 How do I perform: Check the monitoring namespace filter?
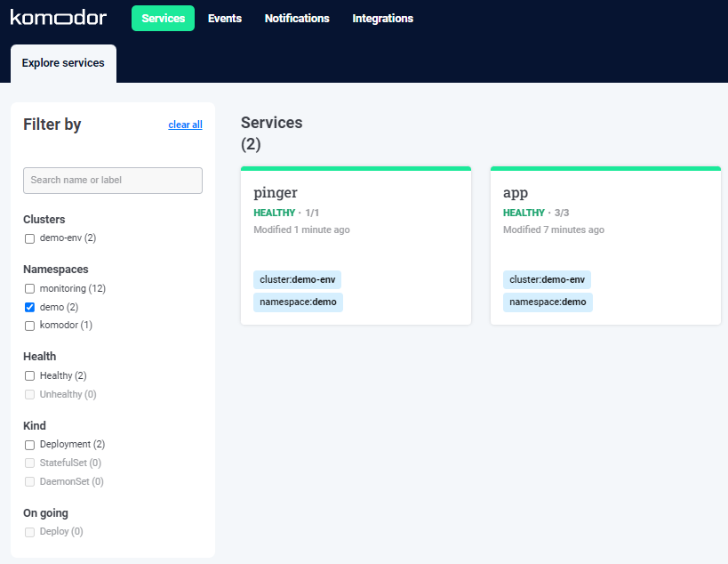click(x=29, y=289)
